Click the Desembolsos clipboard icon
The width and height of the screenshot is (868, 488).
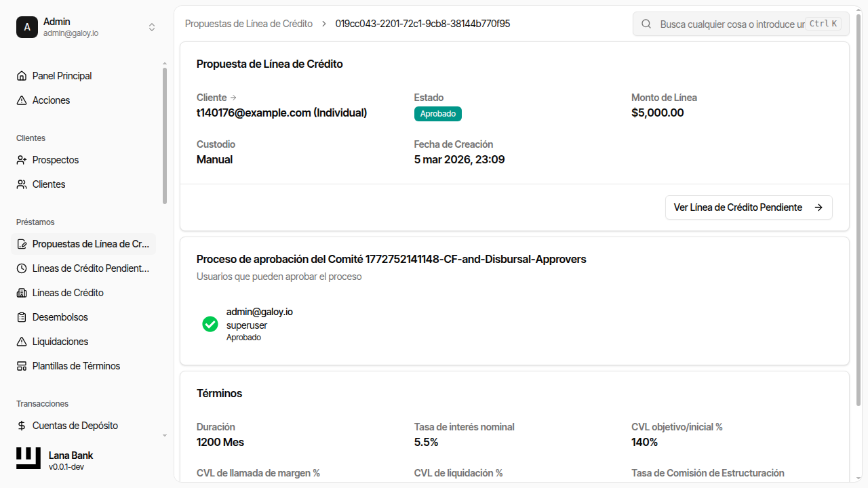coord(22,317)
